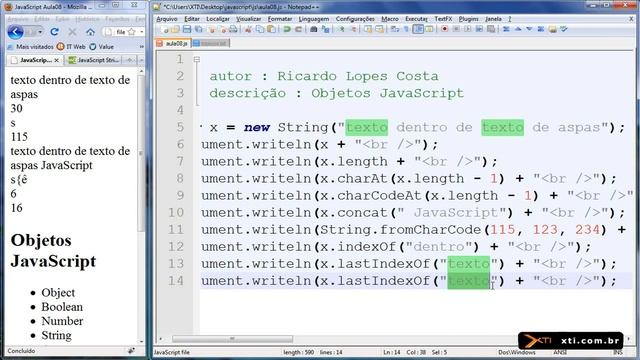Select the aula08.js document tab

click(173, 43)
